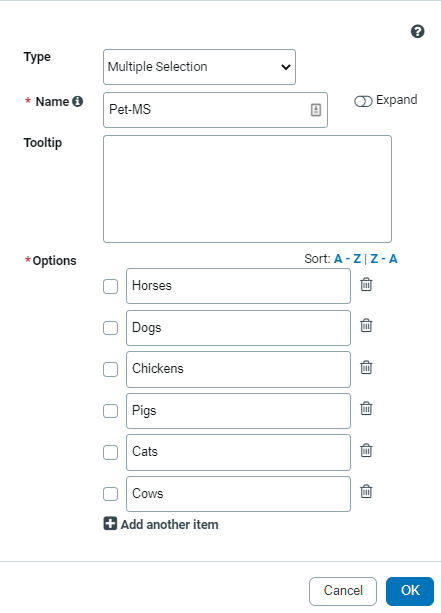Viewport: 441px width, 613px height.
Task: Check the Cows default checkbox
Action: pos(111,494)
